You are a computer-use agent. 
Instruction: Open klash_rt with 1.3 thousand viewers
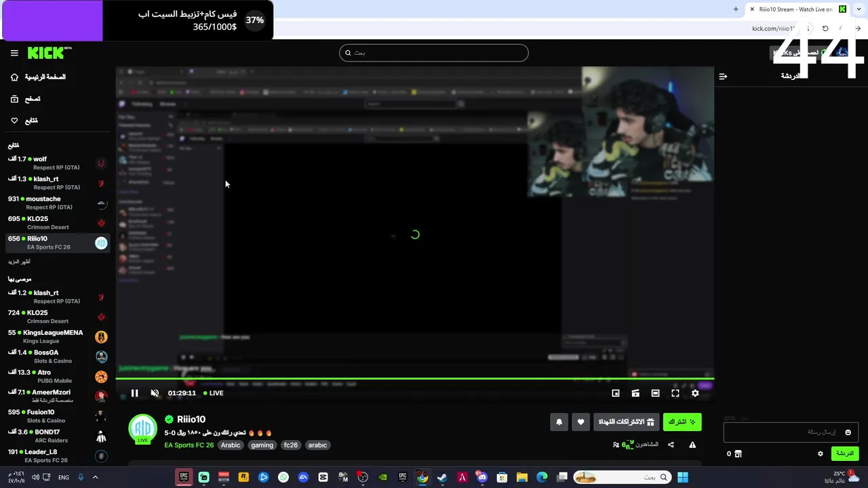(58, 183)
